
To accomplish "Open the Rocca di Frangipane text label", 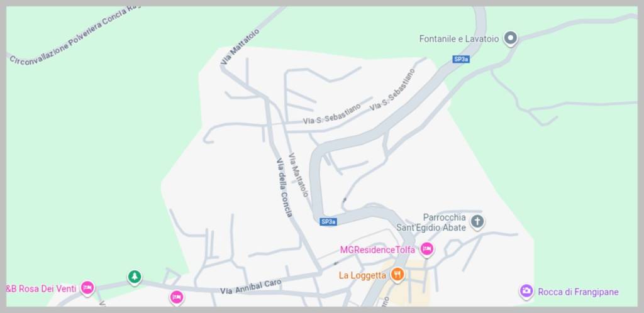I will 579,292.
